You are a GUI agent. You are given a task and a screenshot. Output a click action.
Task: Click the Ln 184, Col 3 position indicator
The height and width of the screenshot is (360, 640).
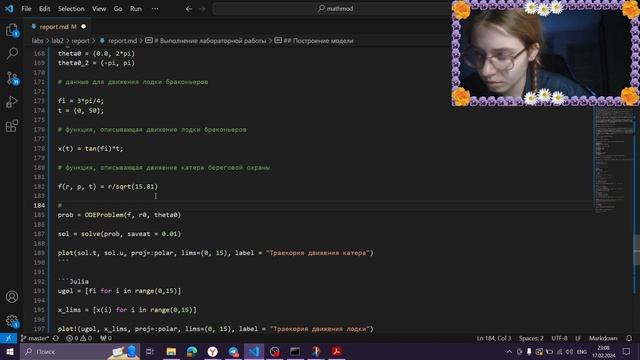coord(493,338)
